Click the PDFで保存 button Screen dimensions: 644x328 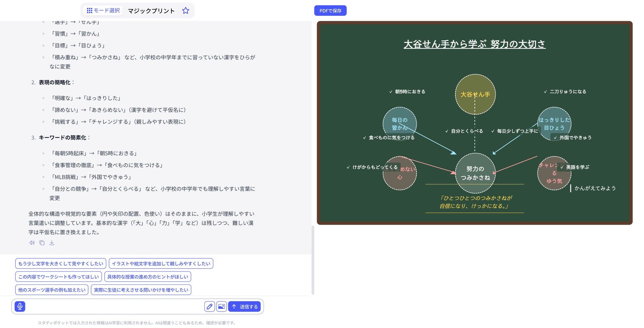(x=330, y=11)
